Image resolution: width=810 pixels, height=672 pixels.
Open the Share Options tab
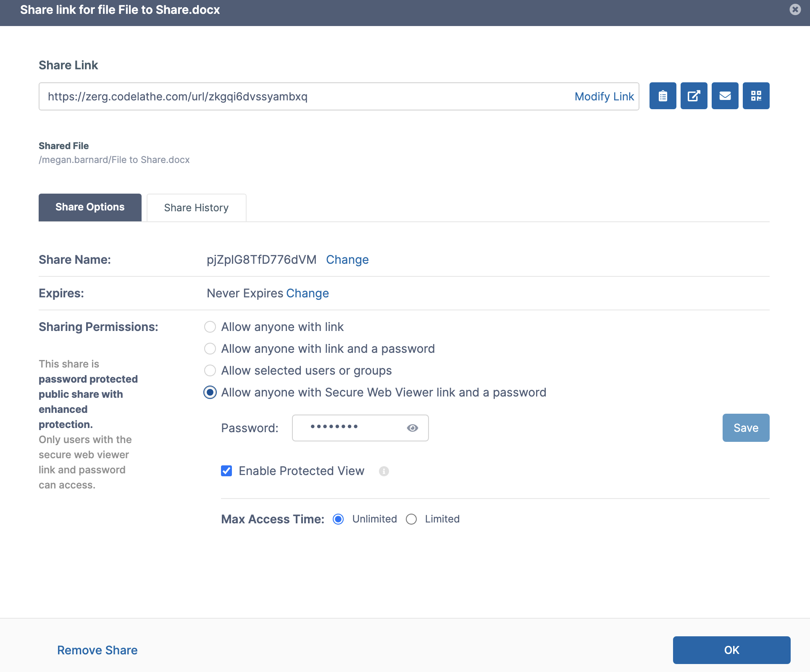[x=90, y=207]
